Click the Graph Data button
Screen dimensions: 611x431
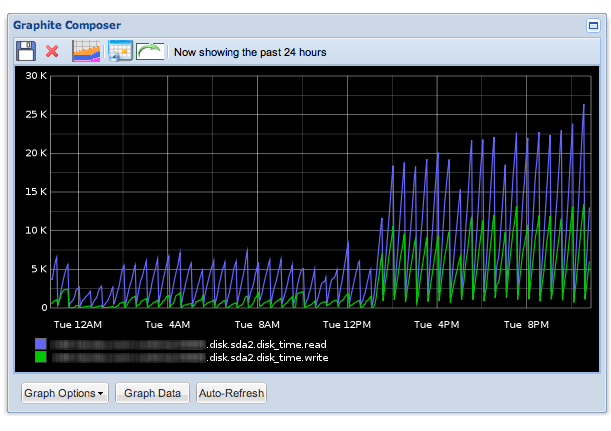pyautogui.click(x=152, y=393)
